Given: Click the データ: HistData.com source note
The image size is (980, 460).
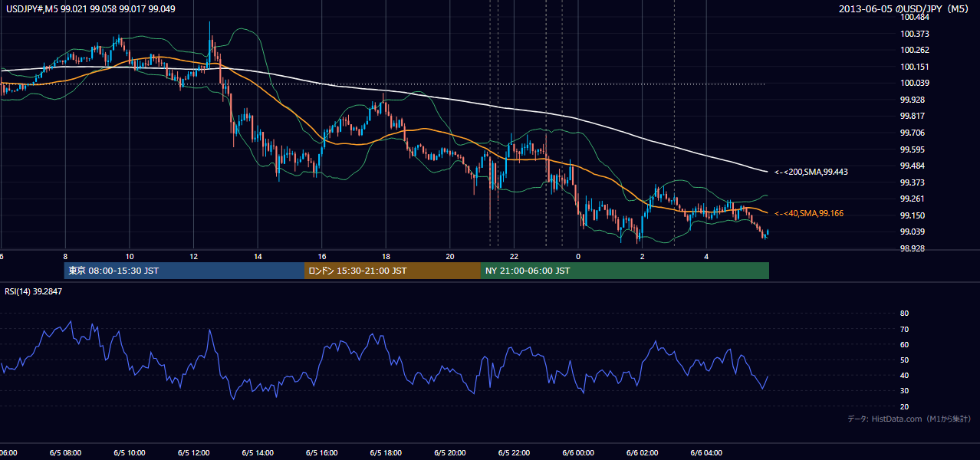Looking at the screenshot, I should point(909,419).
